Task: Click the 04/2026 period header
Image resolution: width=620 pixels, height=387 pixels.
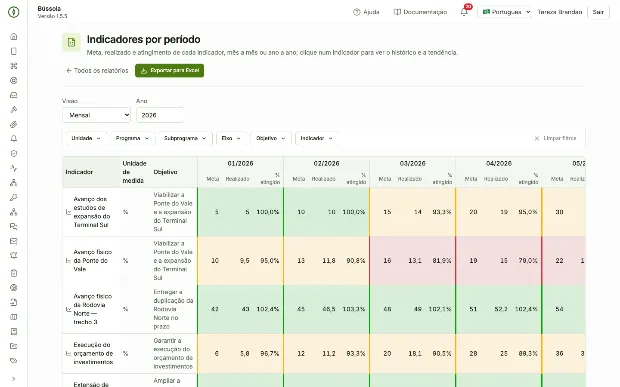Action: [499, 163]
